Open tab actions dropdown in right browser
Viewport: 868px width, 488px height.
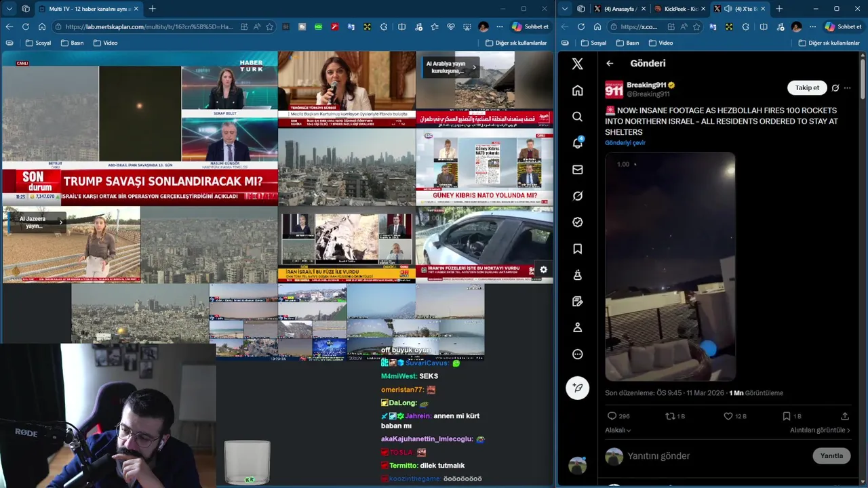[x=566, y=9]
